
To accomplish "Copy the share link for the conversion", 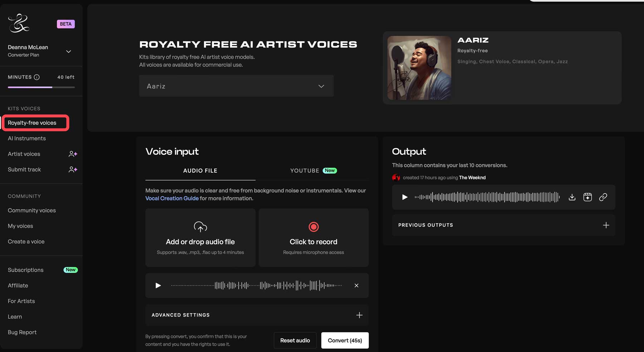I will (x=603, y=197).
